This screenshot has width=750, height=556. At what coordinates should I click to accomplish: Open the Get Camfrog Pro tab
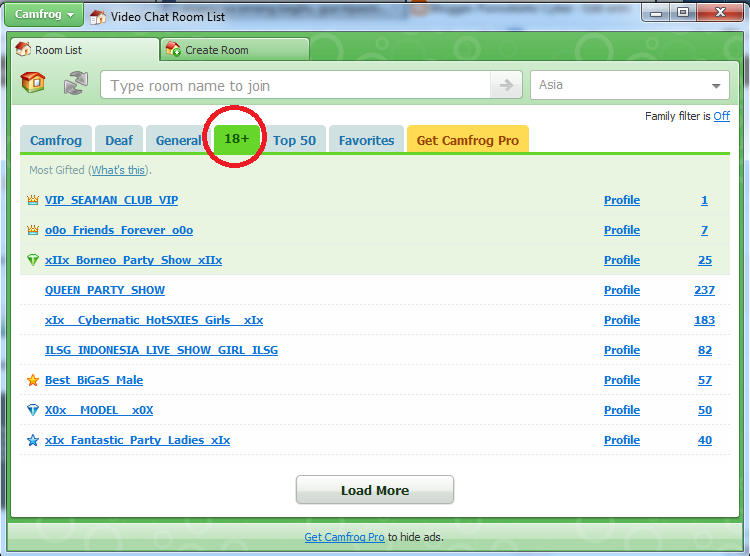(468, 140)
